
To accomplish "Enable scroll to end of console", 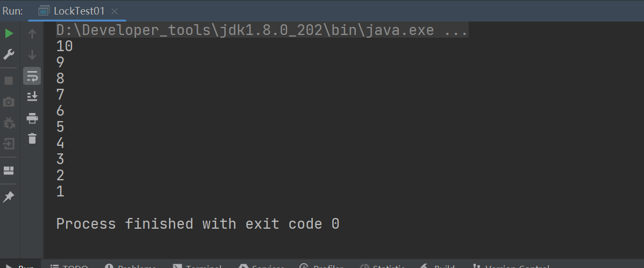I will coord(32,96).
